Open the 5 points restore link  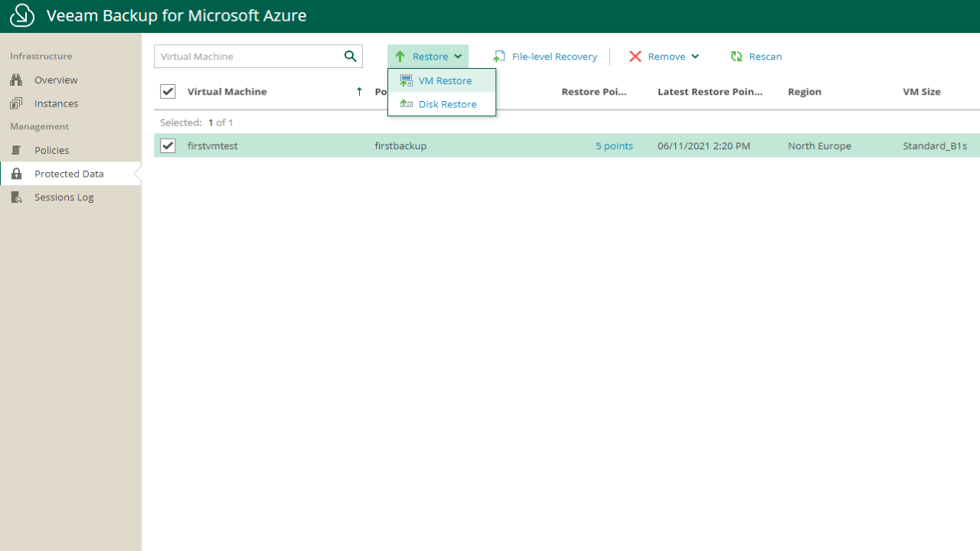click(x=614, y=146)
